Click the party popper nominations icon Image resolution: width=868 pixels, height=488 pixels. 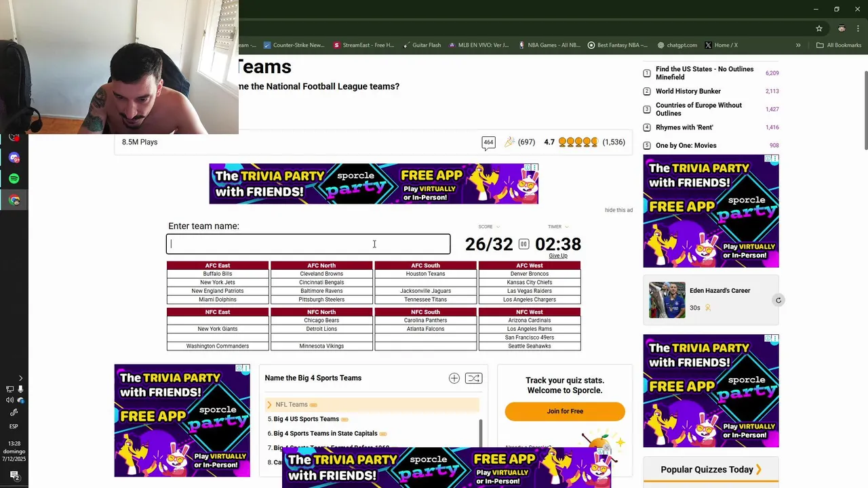point(509,142)
